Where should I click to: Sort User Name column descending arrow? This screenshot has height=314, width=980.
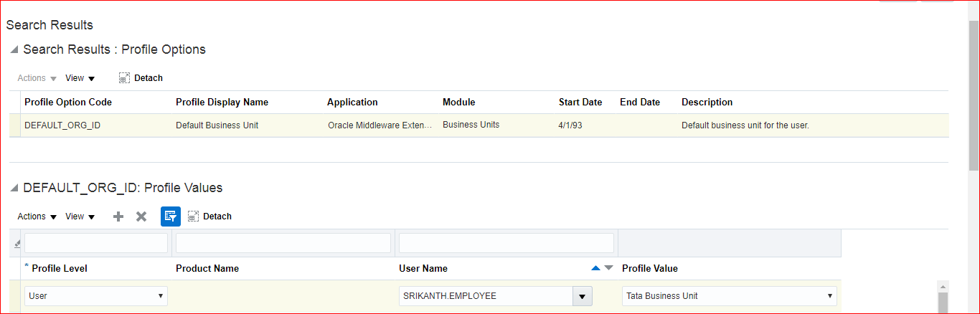pos(609,268)
